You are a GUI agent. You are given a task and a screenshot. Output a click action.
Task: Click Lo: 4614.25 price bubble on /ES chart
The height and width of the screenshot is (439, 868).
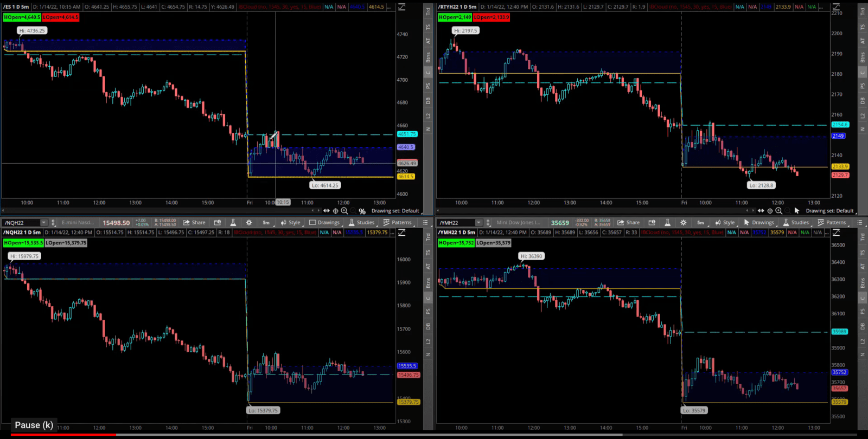[x=325, y=185]
